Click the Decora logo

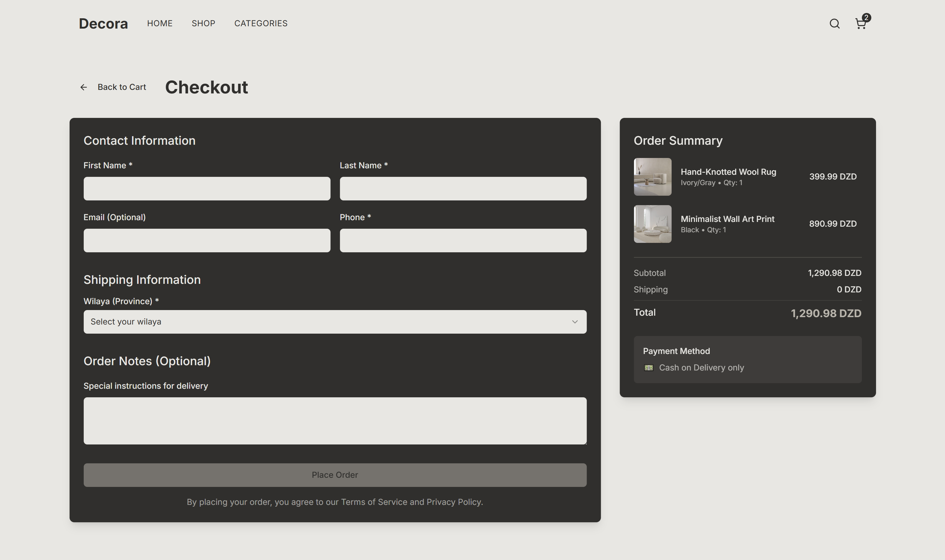click(x=103, y=23)
